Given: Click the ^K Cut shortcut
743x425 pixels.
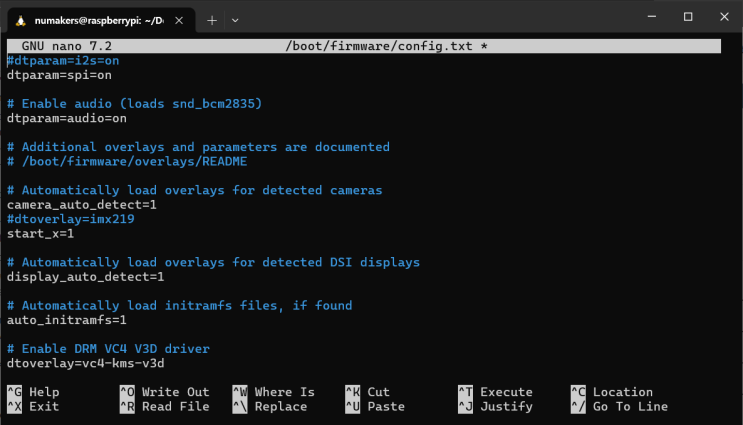Looking at the screenshot, I should click(367, 392).
